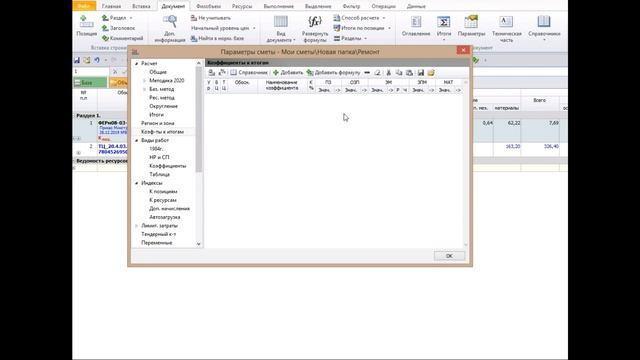Image resolution: width=640 pixels, height=360 pixels.
Task: Click the edit pencil icon in dialog toolbar
Action: [378, 73]
